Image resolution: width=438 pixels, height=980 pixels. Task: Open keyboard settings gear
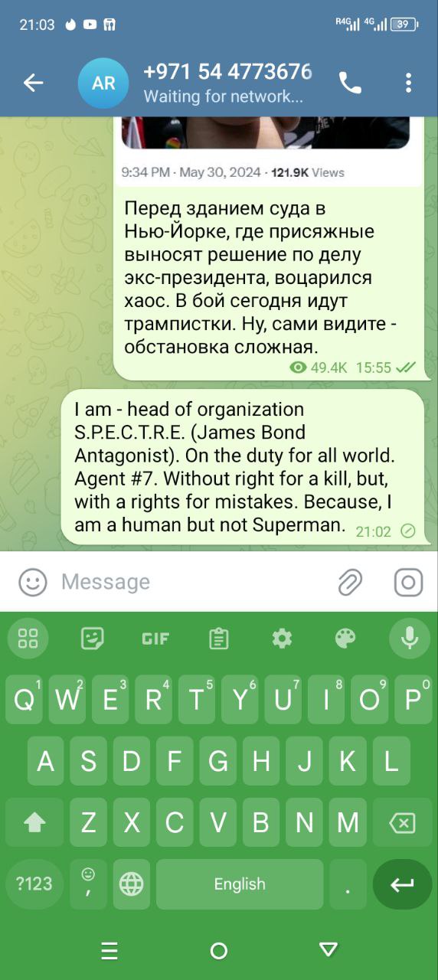283,639
